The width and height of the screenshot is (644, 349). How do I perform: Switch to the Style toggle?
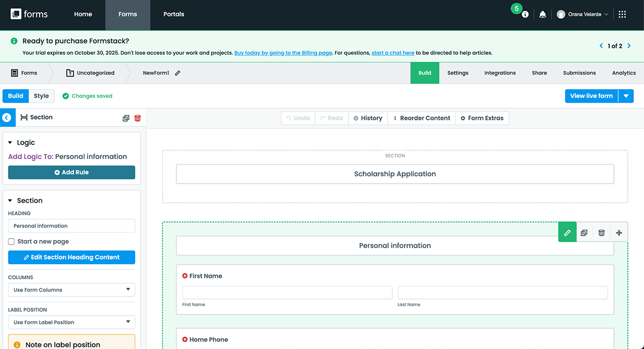click(41, 96)
